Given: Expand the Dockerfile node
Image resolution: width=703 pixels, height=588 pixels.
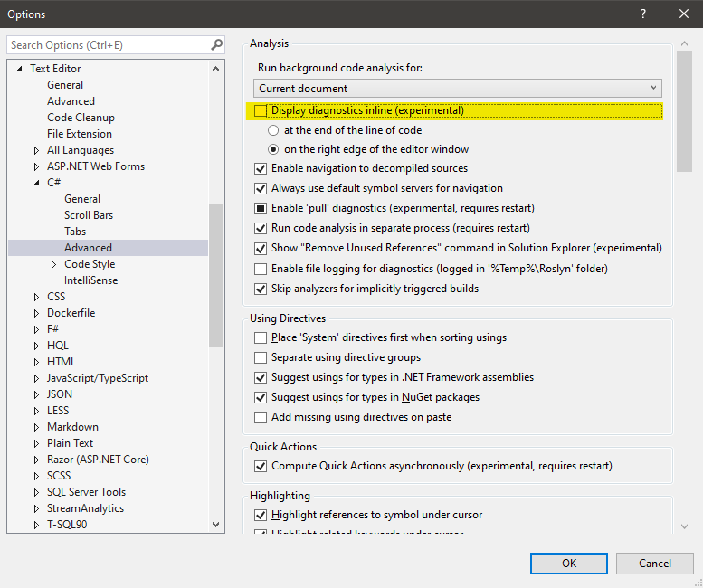Looking at the screenshot, I should [36, 313].
